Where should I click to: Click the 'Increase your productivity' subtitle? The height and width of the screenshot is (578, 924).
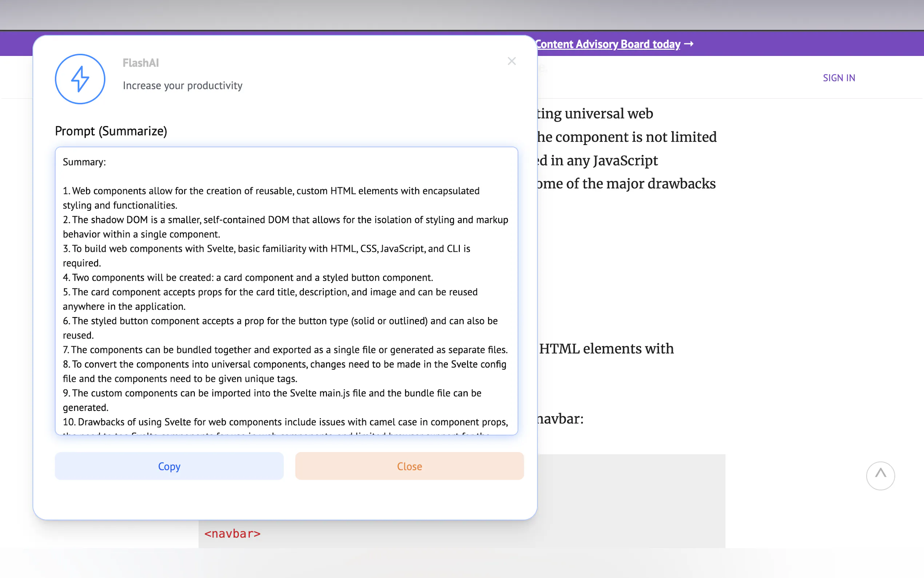coord(183,86)
